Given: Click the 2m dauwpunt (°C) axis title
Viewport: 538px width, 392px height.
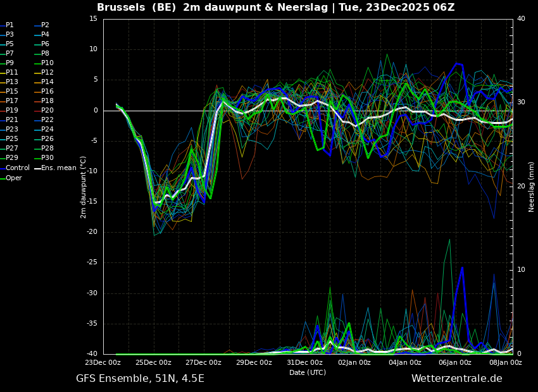Looking at the screenshot, I should tap(84, 187).
